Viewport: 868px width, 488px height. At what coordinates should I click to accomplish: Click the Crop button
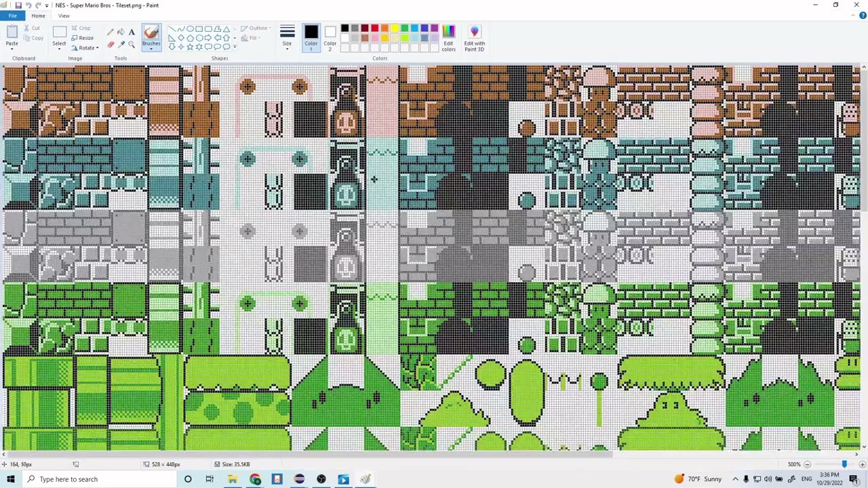80,28
